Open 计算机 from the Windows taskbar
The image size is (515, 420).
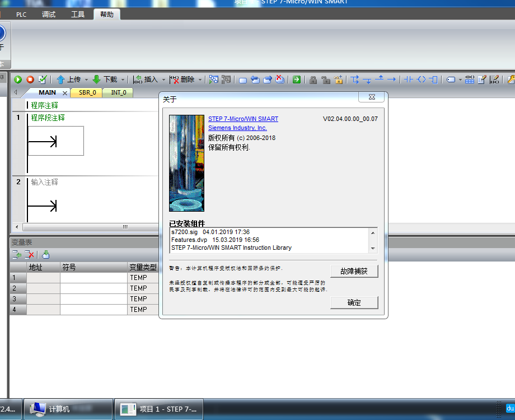[59, 409]
